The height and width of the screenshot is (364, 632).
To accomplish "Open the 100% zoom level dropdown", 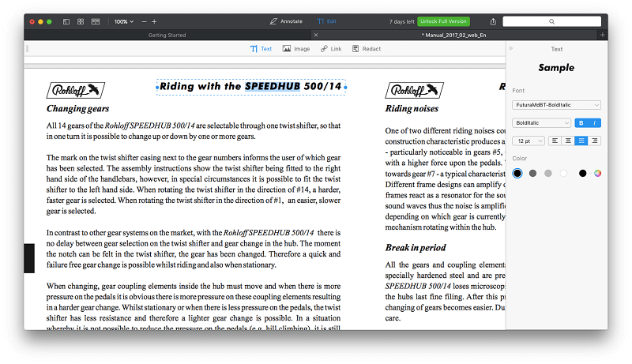I will pos(124,22).
